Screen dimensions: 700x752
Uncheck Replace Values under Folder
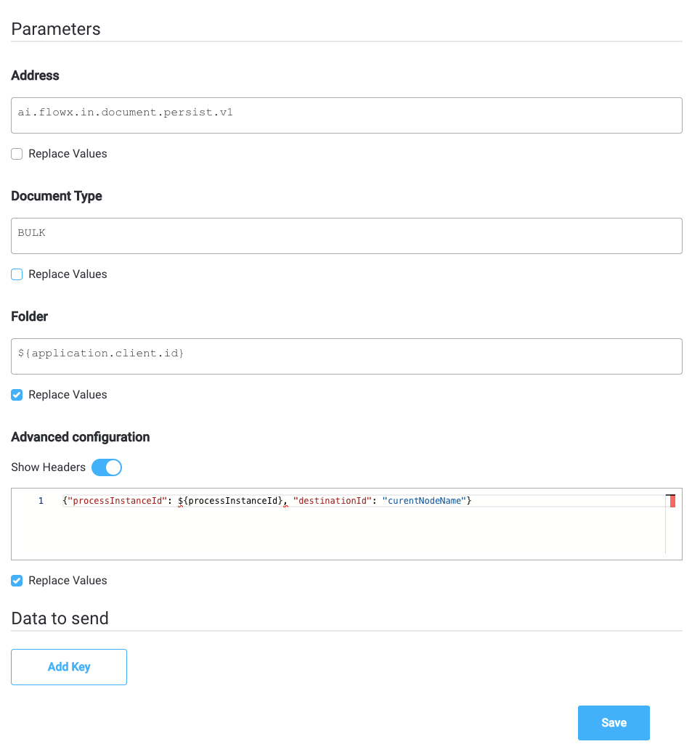tap(17, 395)
